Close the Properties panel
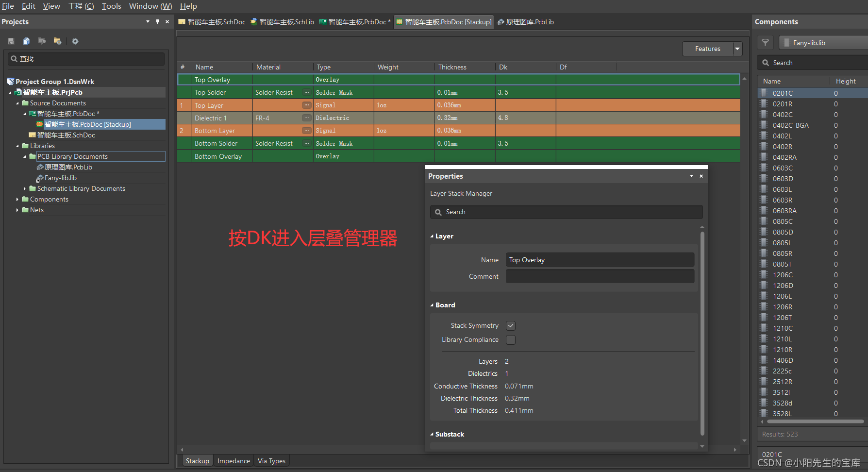The width and height of the screenshot is (868, 472). [x=701, y=176]
